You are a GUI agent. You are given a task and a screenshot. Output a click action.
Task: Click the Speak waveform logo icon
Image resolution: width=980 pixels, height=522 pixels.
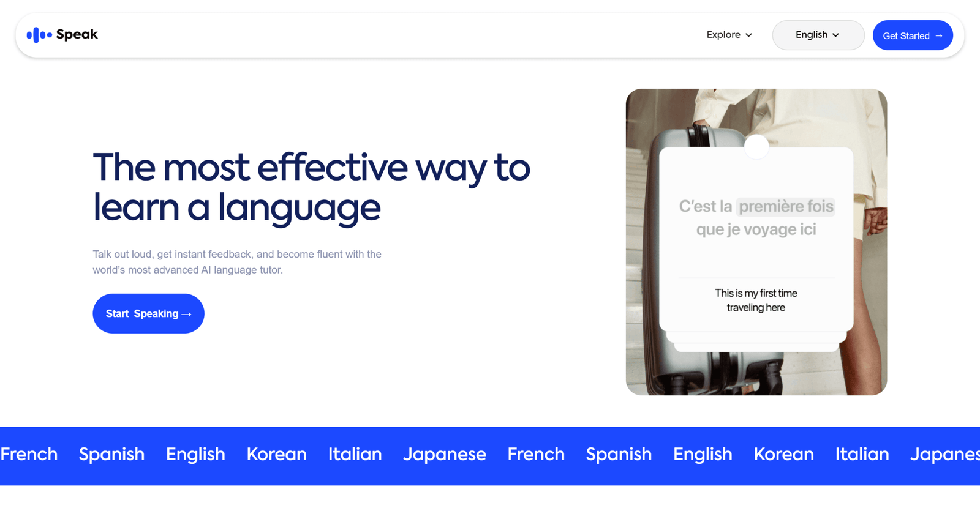click(39, 35)
